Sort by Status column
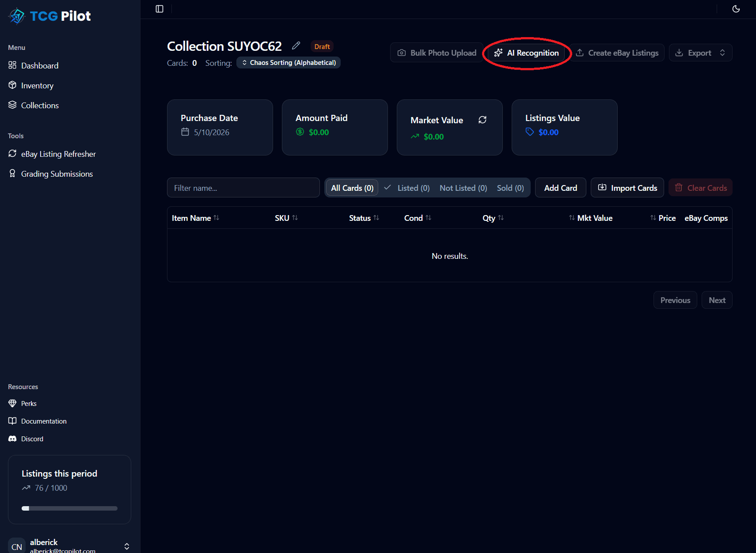Screen dimensions: 756x553 364,218
